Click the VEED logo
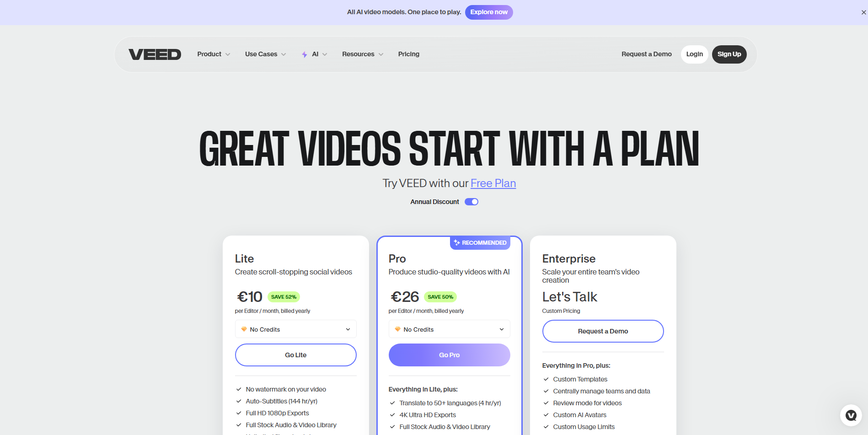Screen dimensions: 868x435 [155, 54]
